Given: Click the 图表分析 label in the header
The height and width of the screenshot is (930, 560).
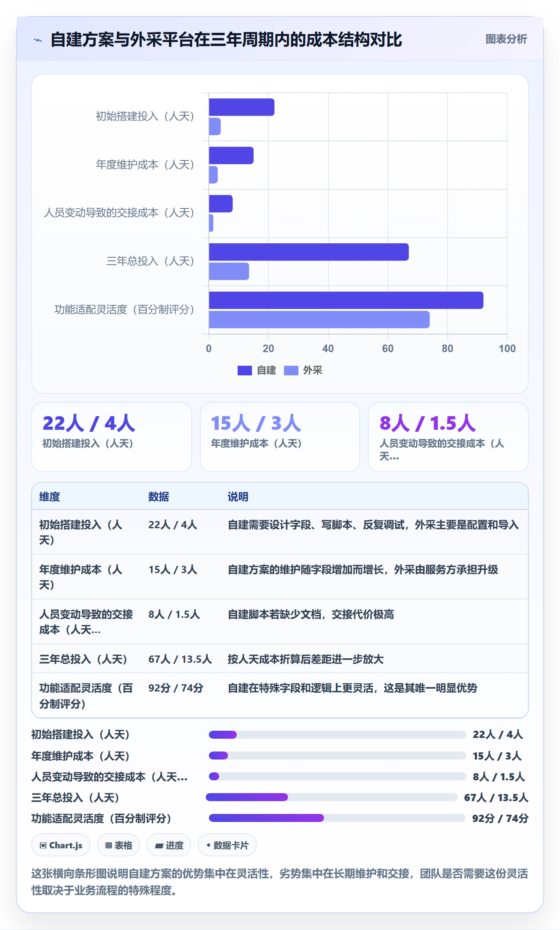Looking at the screenshot, I should [506, 39].
